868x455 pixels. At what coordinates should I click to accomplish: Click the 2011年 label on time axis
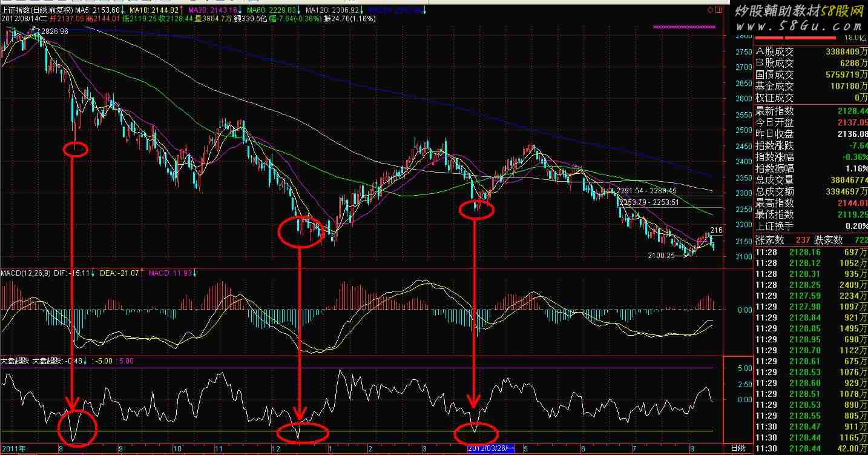[x=13, y=449]
